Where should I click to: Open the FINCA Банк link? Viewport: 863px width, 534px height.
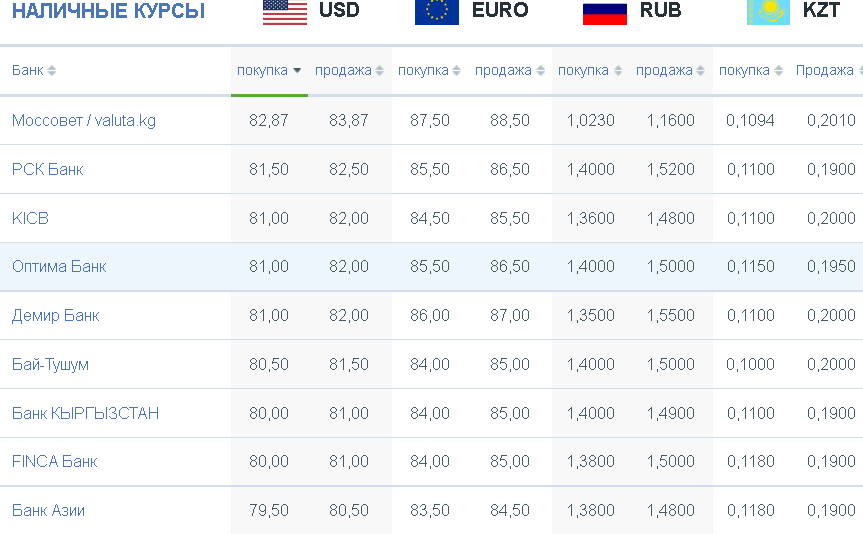[x=54, y=461]
